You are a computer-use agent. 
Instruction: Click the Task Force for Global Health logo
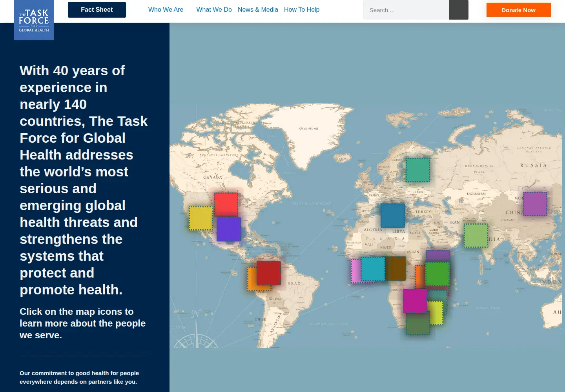(x=34, y=20)
